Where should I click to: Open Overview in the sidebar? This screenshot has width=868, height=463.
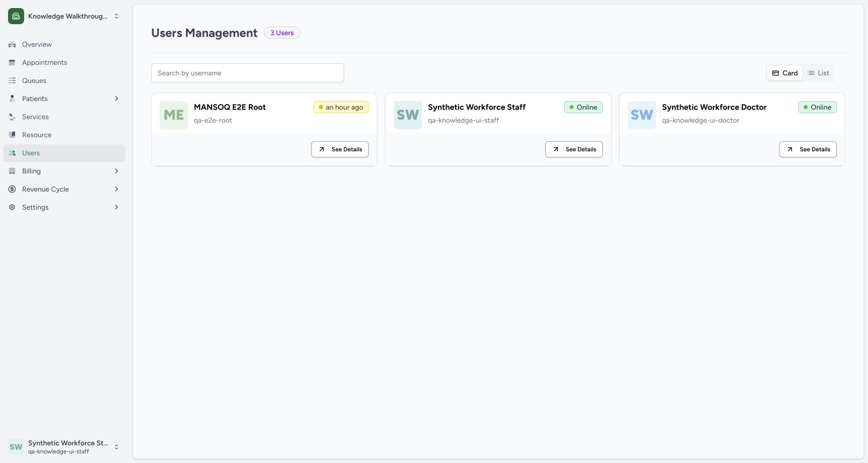64,45
